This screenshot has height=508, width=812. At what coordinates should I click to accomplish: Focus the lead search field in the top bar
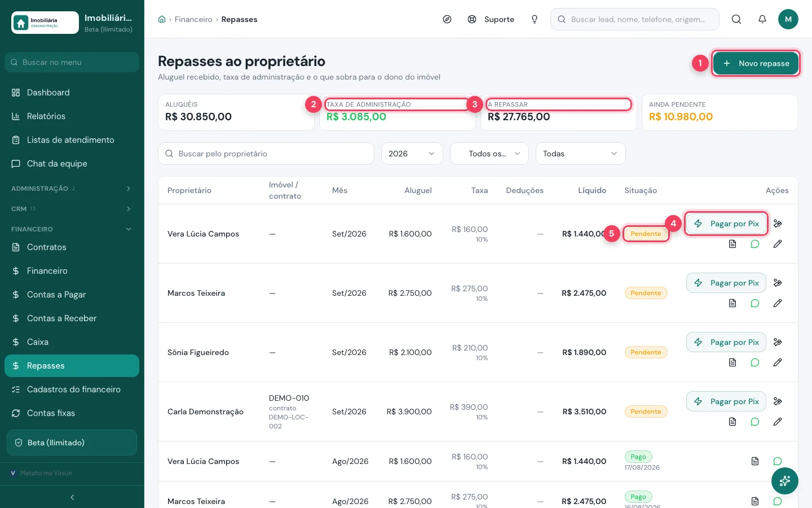(635, 19)
